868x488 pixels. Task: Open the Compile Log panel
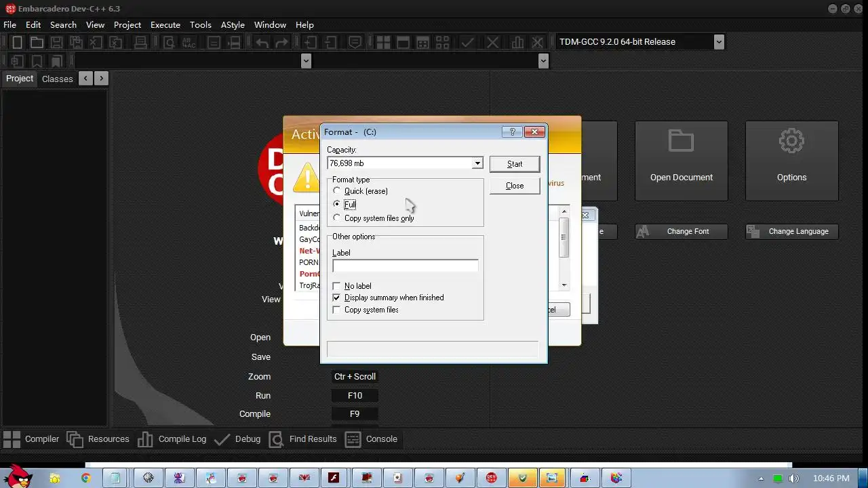click(x=172, y=439)
